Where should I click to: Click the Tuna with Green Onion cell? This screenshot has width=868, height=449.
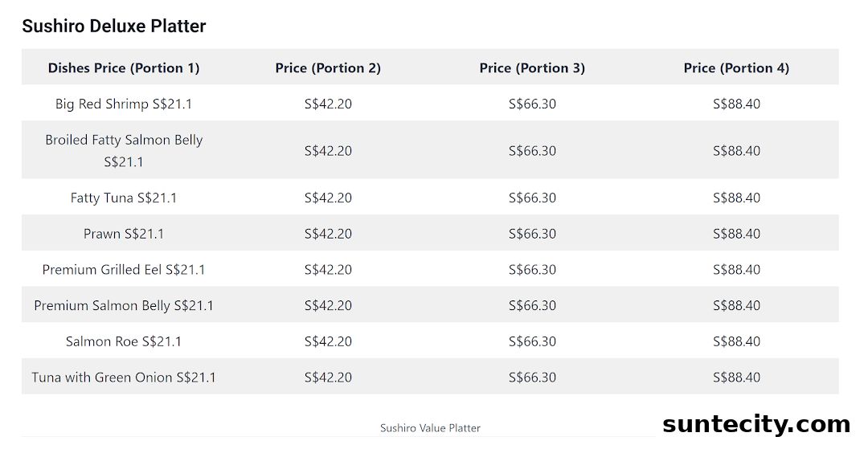pos(124,378)
